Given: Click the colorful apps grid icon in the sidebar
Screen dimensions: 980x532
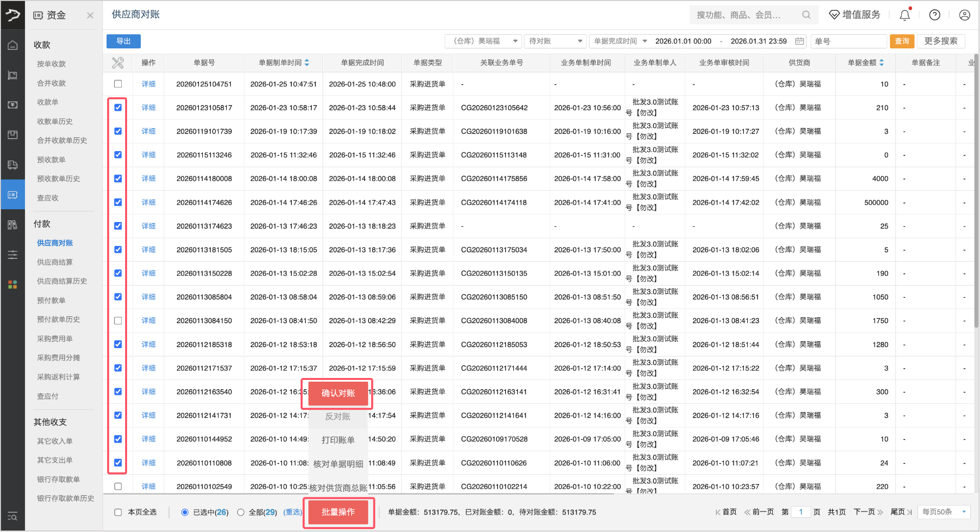Looking at the screenshot, I should [13, 285].
